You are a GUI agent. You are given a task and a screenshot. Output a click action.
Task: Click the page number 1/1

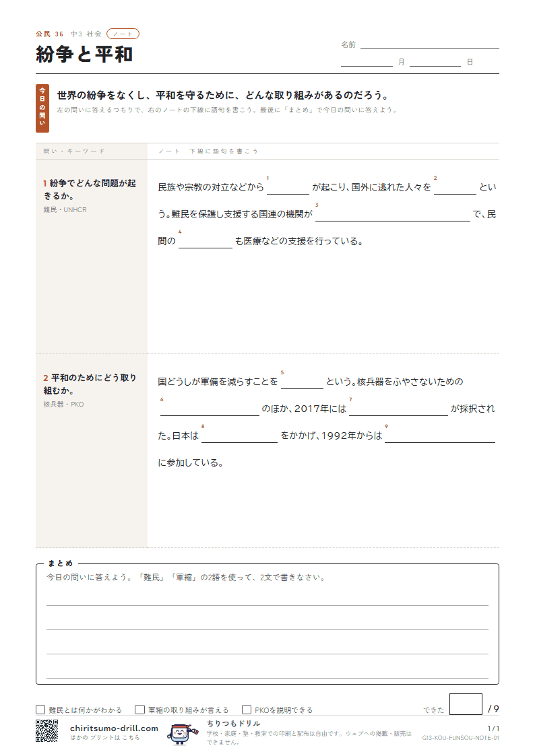click(493, 728)
